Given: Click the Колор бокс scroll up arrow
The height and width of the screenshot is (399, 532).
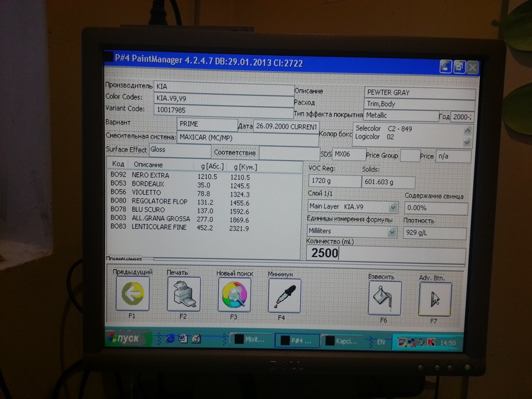Looking at the screenshot, I should point(468,130).
